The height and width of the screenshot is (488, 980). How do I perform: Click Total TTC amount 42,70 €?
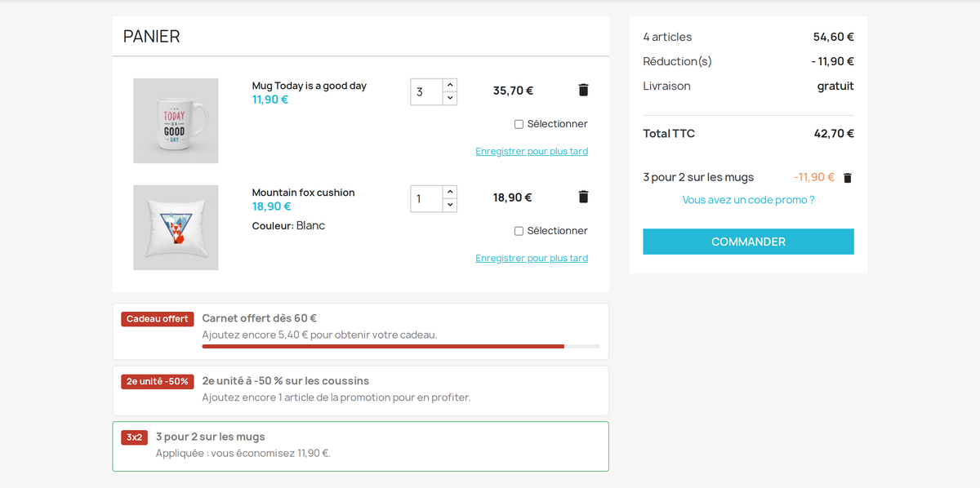coord(834,134)
